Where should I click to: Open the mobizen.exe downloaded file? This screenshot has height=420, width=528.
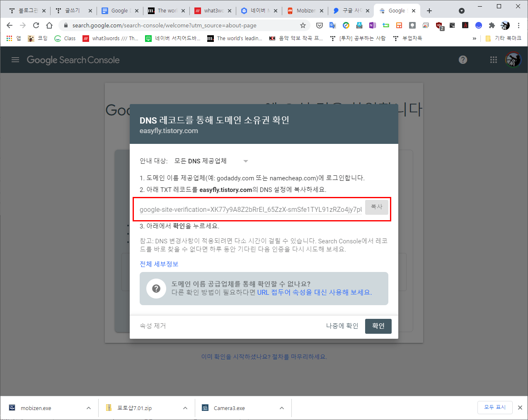coord(36,408)
